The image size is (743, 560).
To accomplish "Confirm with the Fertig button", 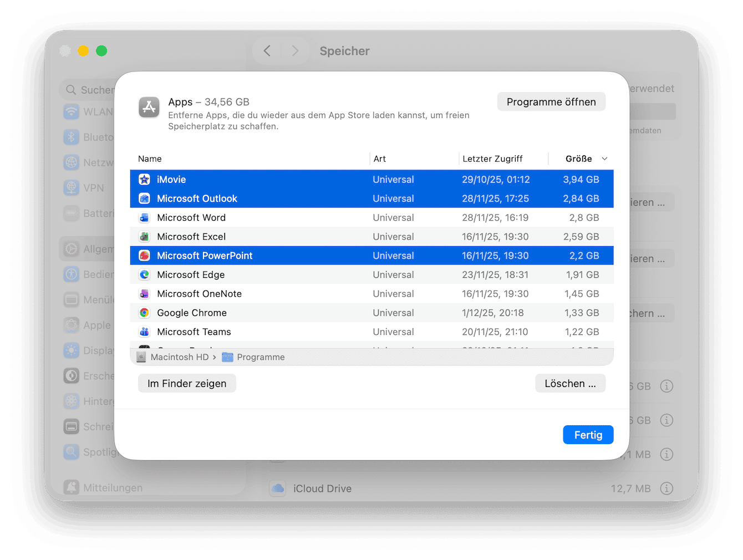I will pyautogui.click(x=588, y=435).
